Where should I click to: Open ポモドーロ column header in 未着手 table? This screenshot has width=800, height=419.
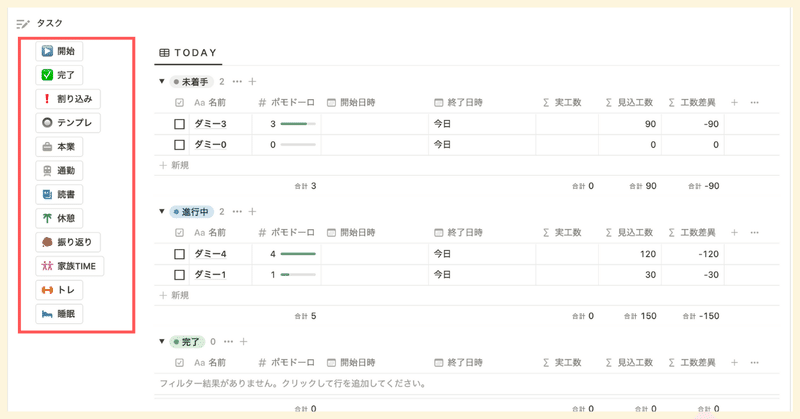tap(286, 103)
